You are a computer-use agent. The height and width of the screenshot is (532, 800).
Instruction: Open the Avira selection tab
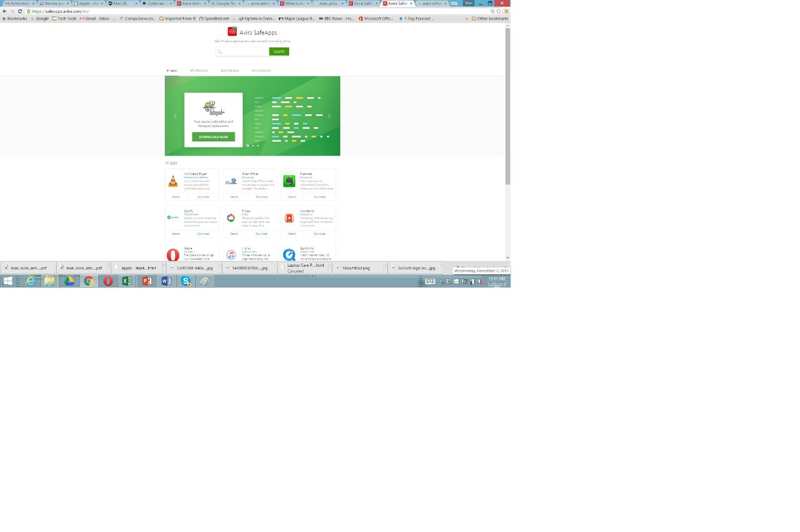(261, 71)
